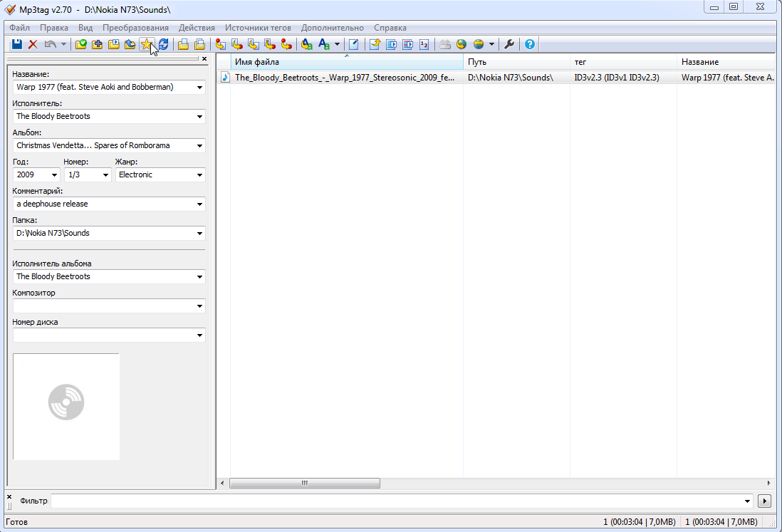The height and width of the screenshot is (532, 782).
Task: Open the Действия menu
Action: 197,28
